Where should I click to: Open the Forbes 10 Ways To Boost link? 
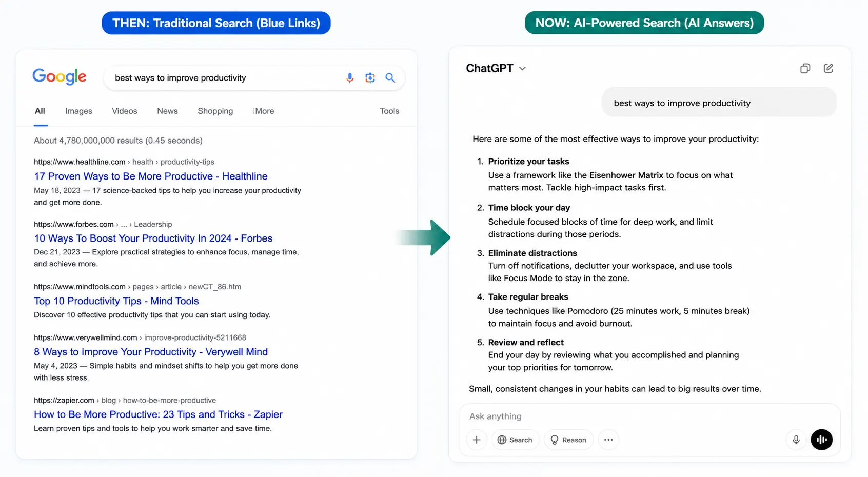153,238
